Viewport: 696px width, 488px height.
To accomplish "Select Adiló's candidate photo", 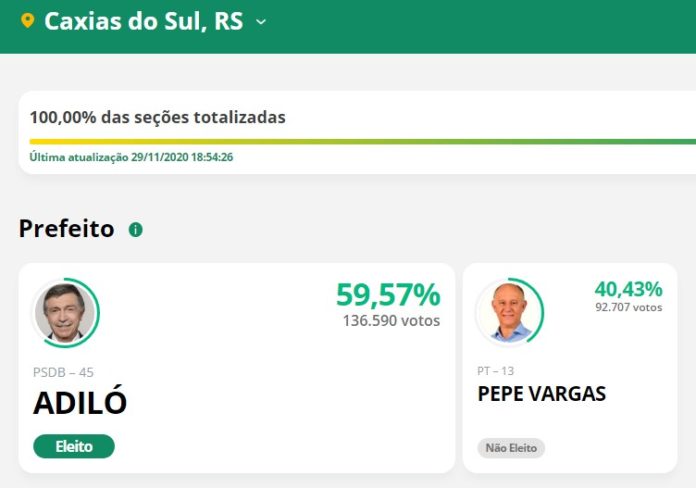I will (65, 313).
